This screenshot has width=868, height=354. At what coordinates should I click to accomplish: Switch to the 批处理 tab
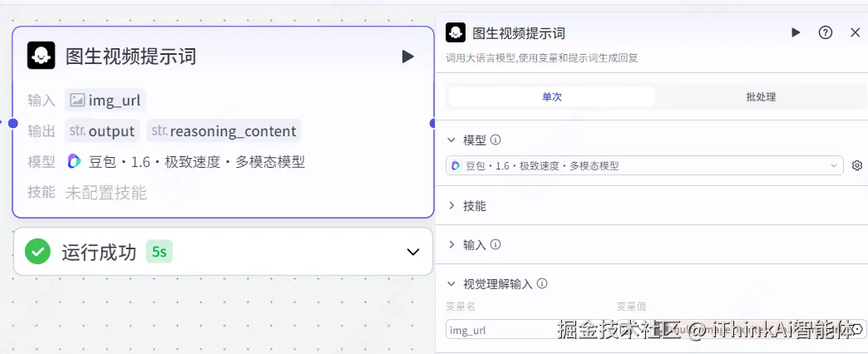tap(761, 96)
